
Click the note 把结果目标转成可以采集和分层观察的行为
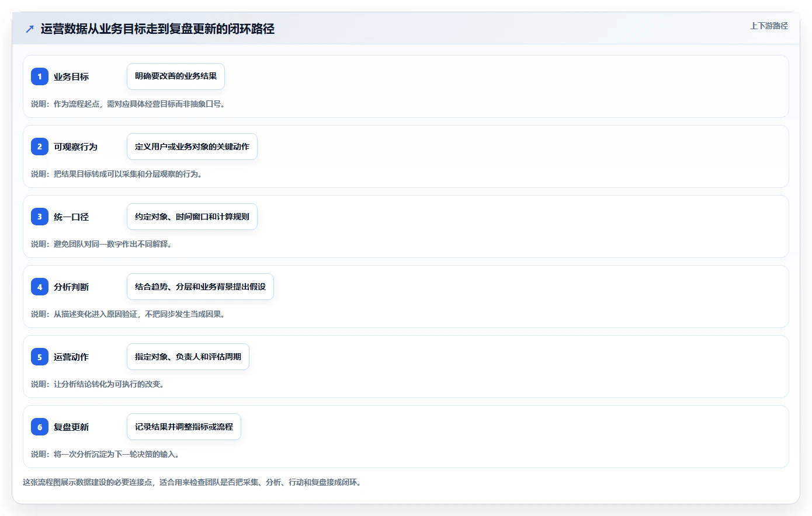(117, 174)
